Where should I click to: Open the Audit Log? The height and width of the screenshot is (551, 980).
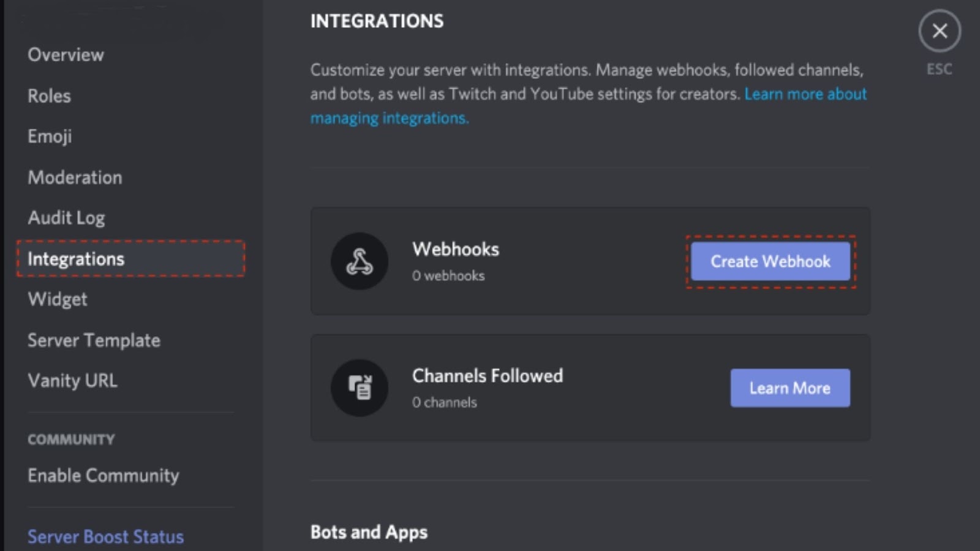[66, 217]
